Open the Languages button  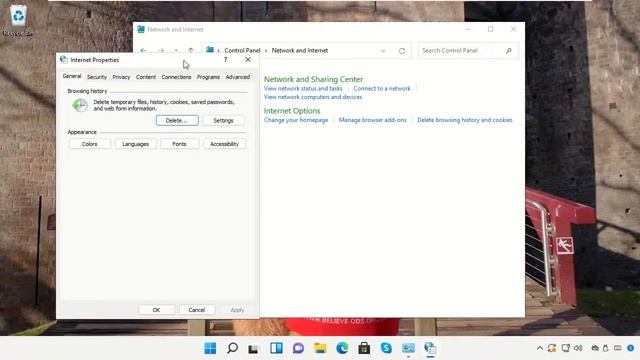click(136, 144)
